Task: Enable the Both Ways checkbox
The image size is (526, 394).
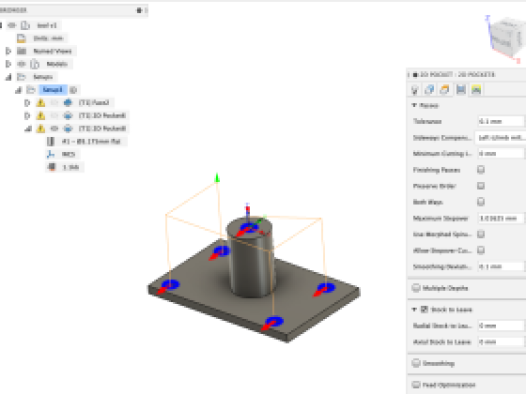Action: pos(481,202)
